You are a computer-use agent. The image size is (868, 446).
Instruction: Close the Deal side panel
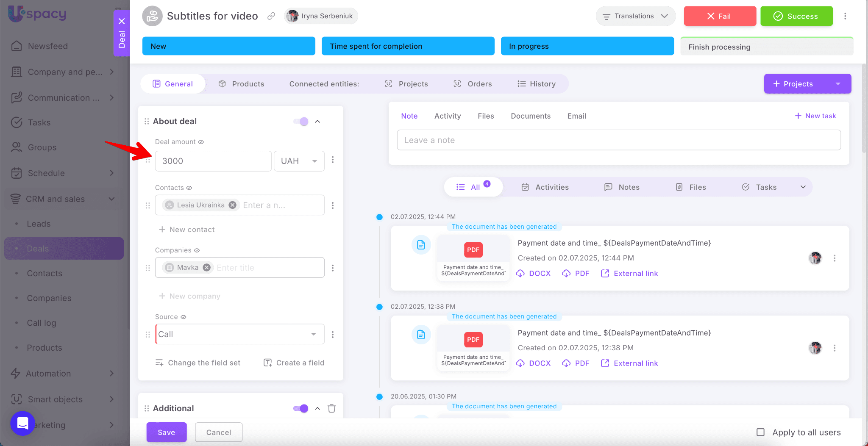[x=122, y=21]
